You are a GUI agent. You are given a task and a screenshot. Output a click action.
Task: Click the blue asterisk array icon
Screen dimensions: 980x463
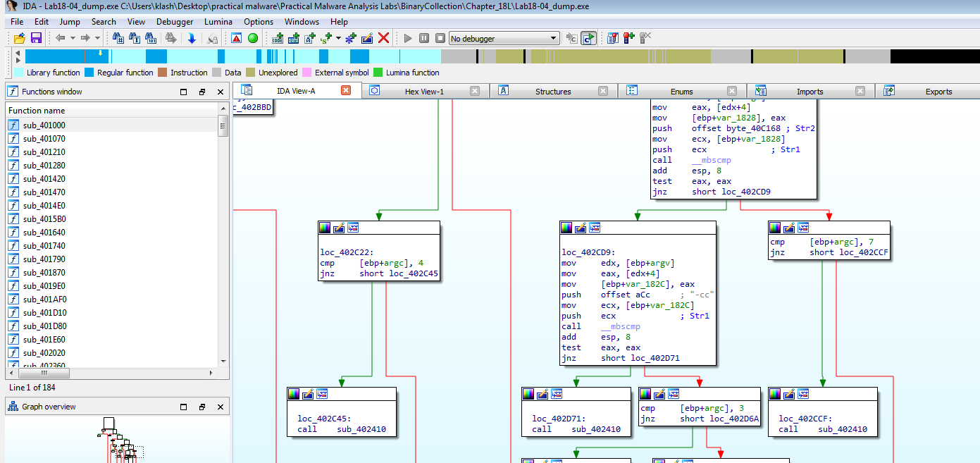(350, 38)
